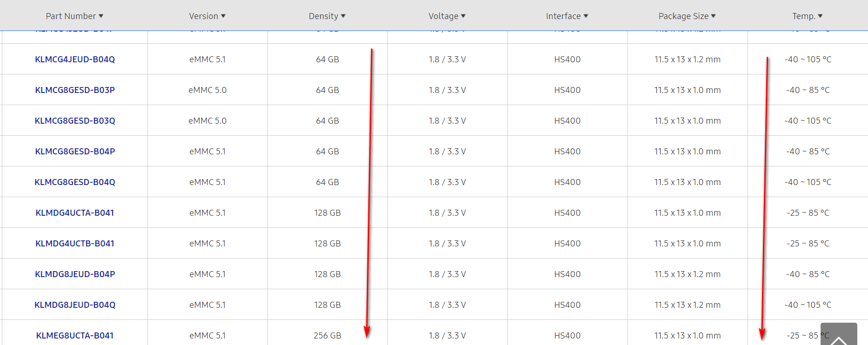Viewport: 868px width, 345px height.
Task: Select 128 GB density in KLMDG4UCTA-B041 row
Action: pos(327,213)
